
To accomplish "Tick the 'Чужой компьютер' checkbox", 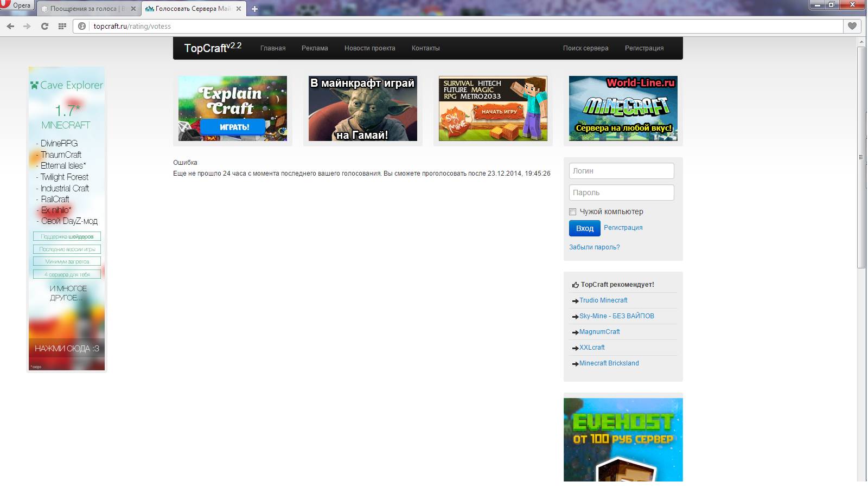I will [x=572, y=211].
